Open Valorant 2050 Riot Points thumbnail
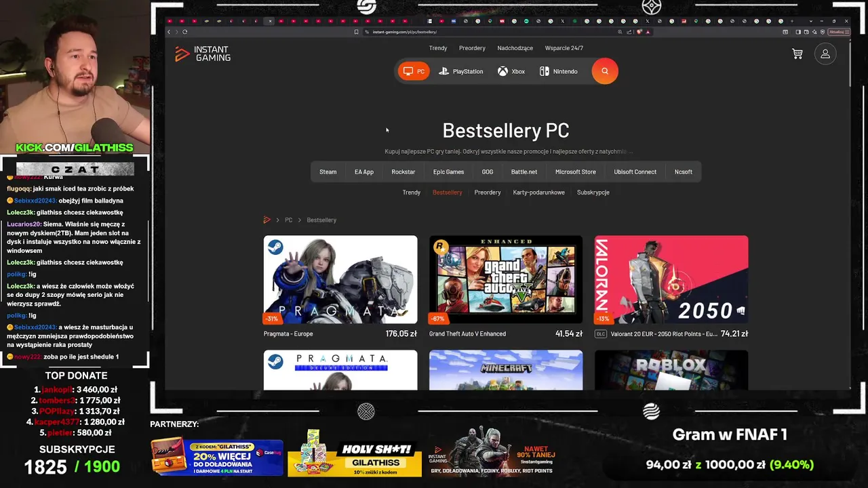The height and width of the screenshot is (488, 868). [x=671, y=279]
